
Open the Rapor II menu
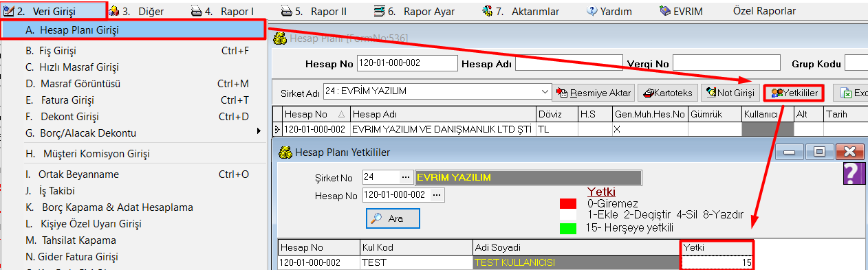(x=314, y=11)
